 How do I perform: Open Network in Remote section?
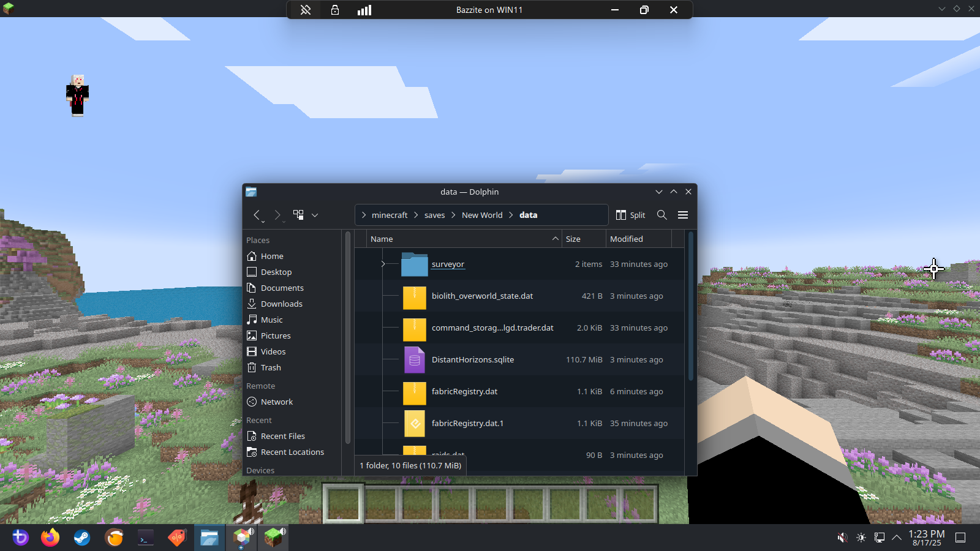[293, 402]
